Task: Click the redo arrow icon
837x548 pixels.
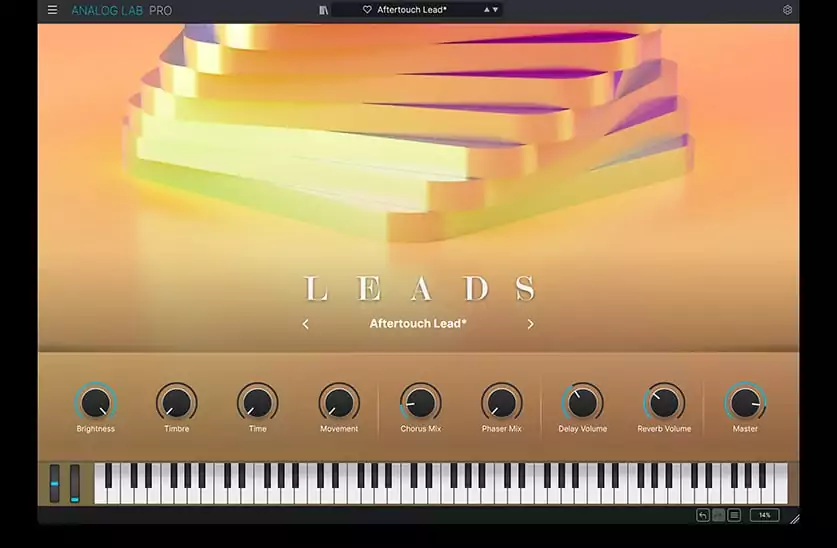Action: click(719, 515)
